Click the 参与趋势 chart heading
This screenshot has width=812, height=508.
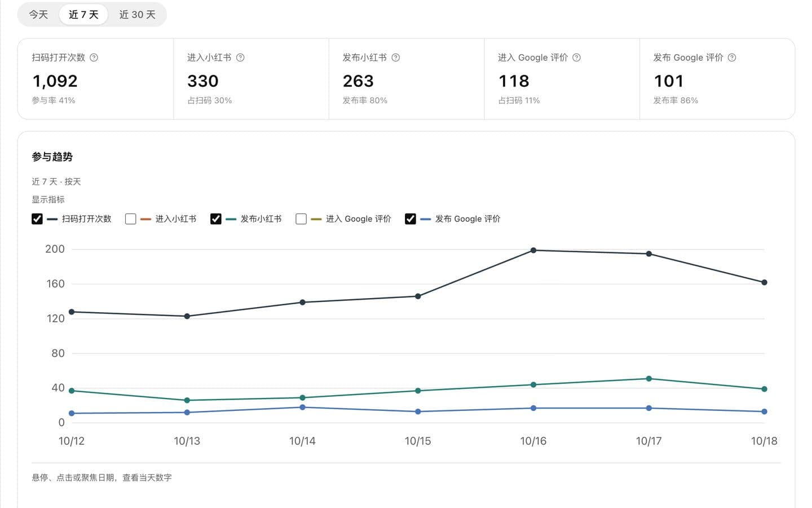(52, 157)
